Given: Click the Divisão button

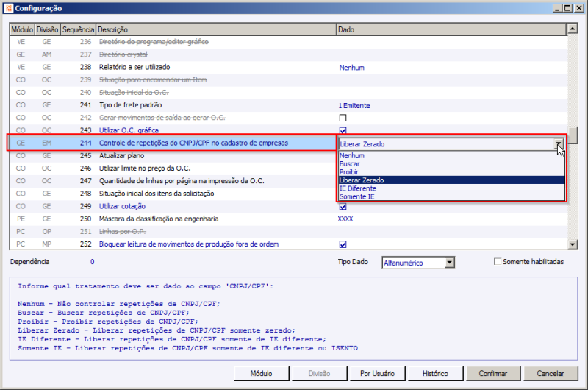Looking at the screenshot, I should tap(320, 374).
